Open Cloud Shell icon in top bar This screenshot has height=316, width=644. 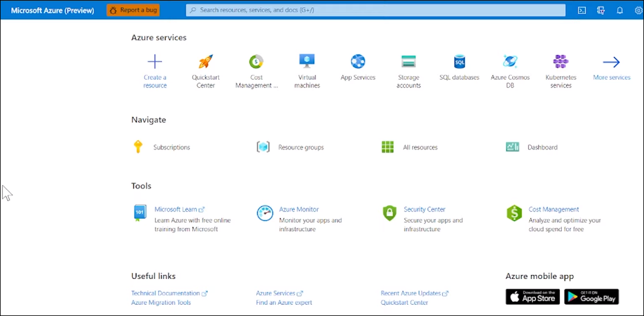point(582,10)
